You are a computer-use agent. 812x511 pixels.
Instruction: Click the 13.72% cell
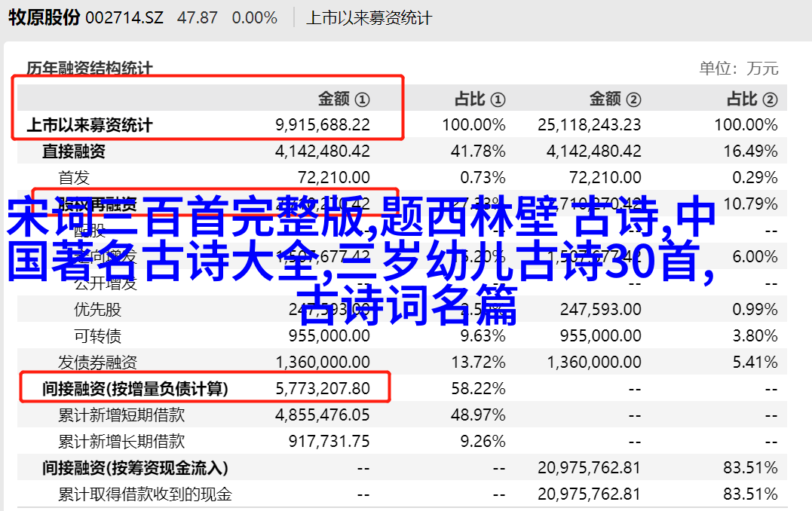pos(478,363)
